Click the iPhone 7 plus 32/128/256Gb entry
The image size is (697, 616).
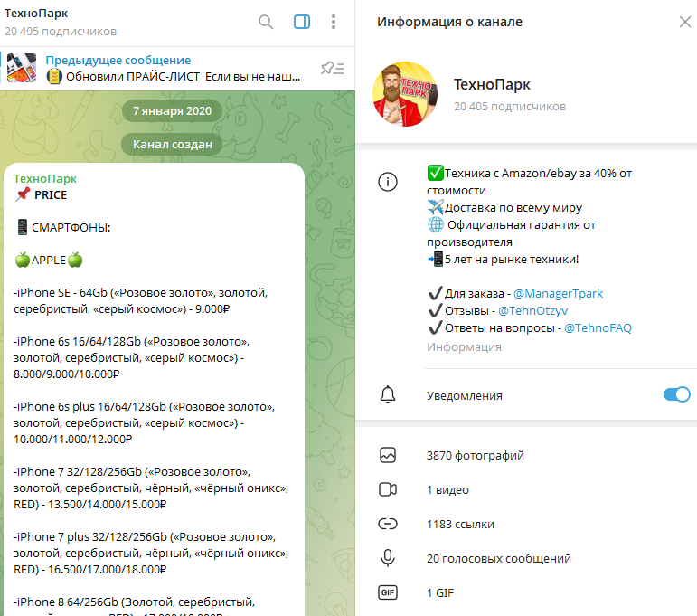[x=151, y=554]
